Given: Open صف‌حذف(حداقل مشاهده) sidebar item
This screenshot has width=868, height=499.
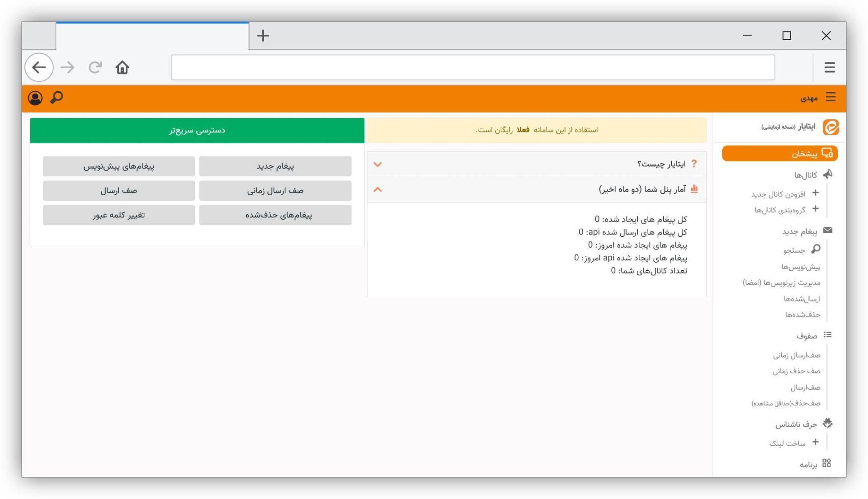Looking at the screenshot, I should tap(786, 403).
